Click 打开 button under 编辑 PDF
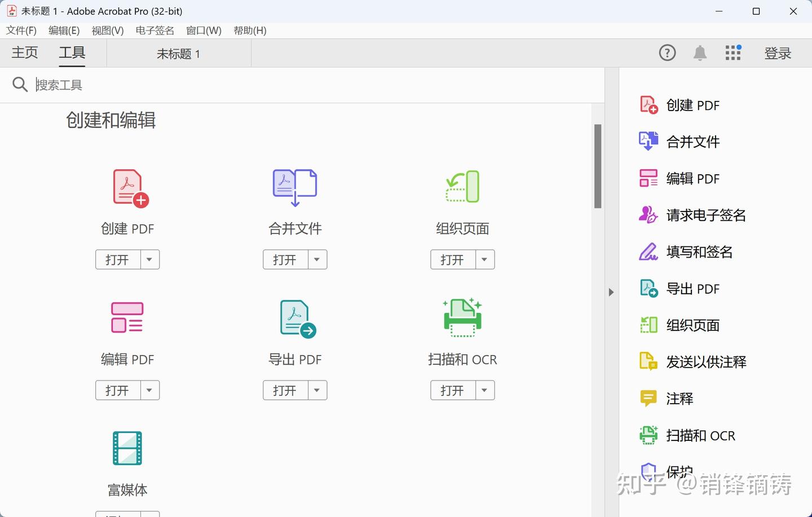812x517 pixels. [x=118, y=390]
